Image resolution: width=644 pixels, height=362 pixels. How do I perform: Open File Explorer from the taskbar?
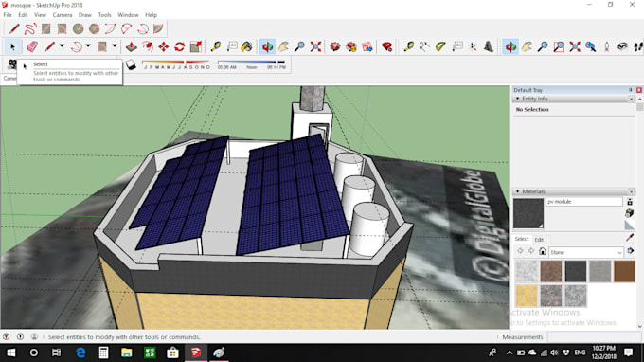tap(127, 353)
